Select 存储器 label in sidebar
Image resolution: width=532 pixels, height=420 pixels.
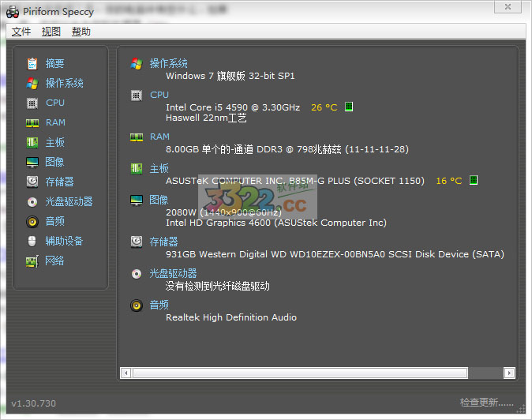pyautogui.click(x=60, y=182)
